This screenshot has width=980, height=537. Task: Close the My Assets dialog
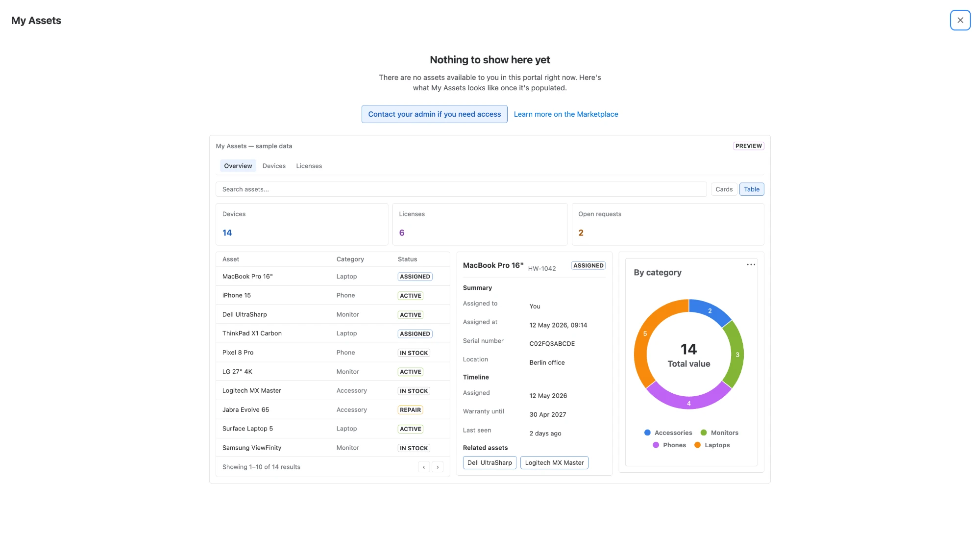pyautogui.click(x=960, y=20)
